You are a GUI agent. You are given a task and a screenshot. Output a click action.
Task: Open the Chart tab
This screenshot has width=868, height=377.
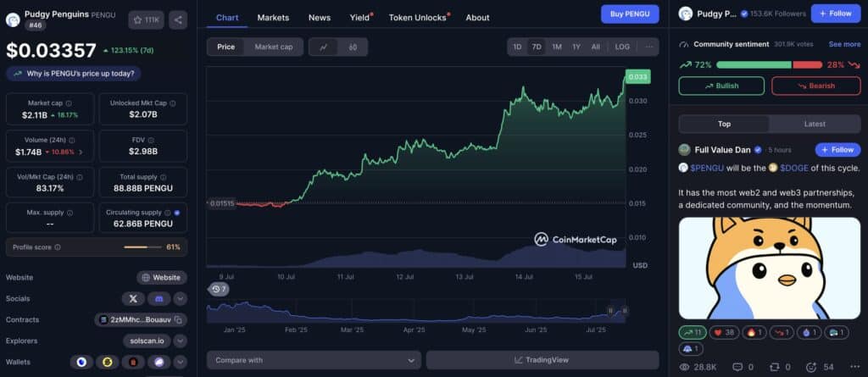[227, 18]
